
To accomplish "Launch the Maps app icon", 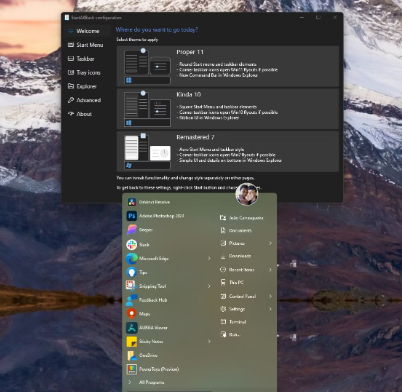I will coord(132,314).
